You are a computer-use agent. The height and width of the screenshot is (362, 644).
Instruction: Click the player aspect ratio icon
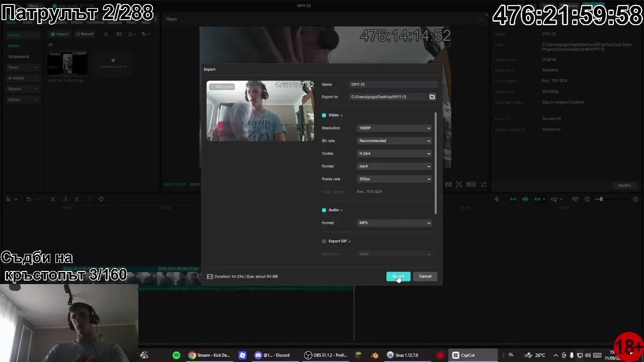click(x=471, y=185)
